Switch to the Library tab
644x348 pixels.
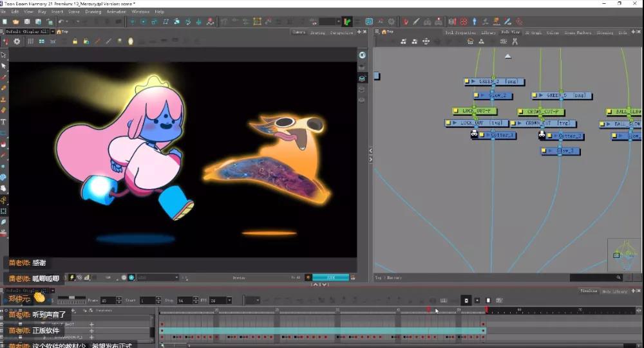coord(488,32)
